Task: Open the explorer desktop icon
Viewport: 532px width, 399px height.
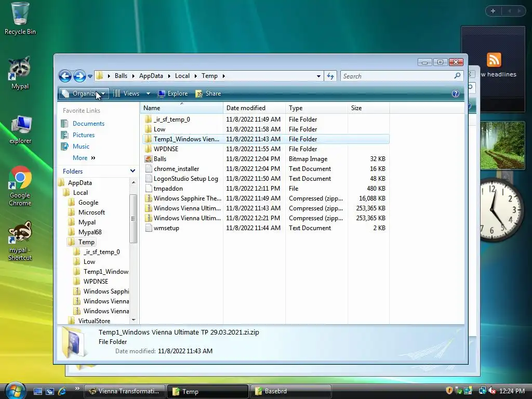Action: [x=20, y=129]
